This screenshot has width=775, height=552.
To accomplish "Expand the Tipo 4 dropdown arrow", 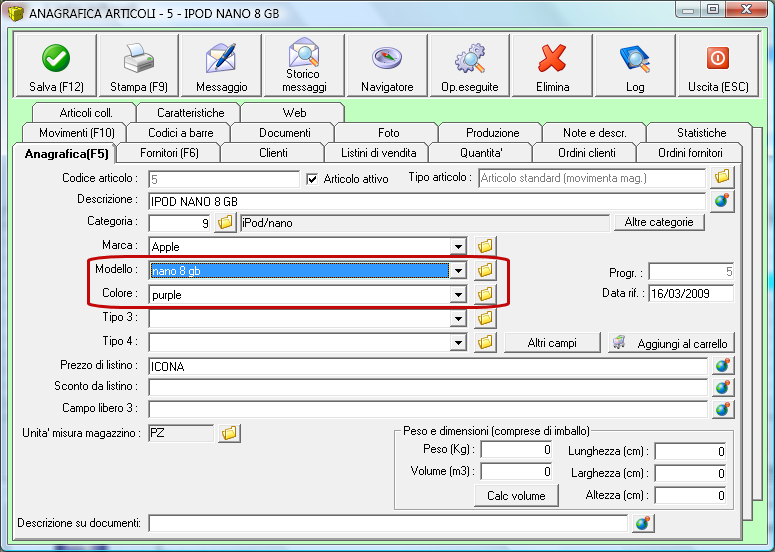I will click(458, 342).
